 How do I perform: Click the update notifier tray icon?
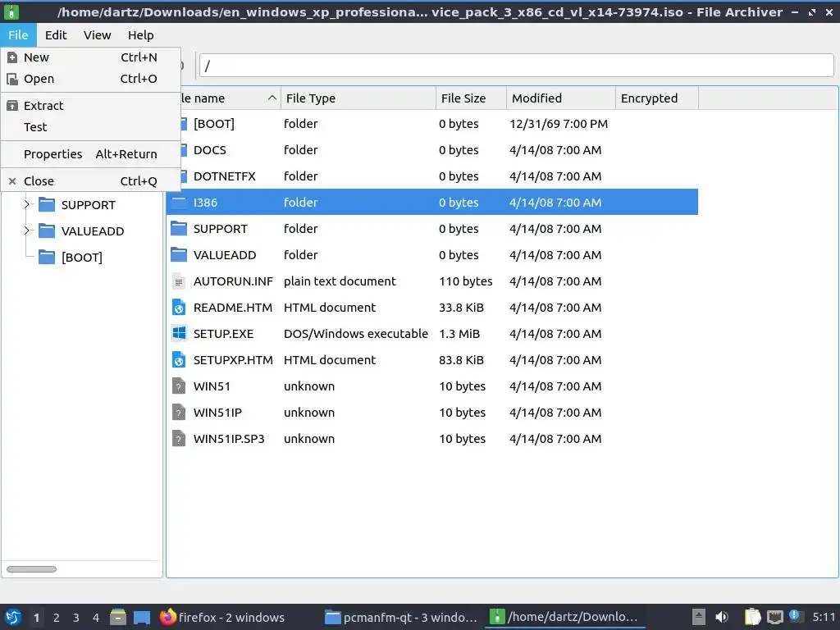794,615
